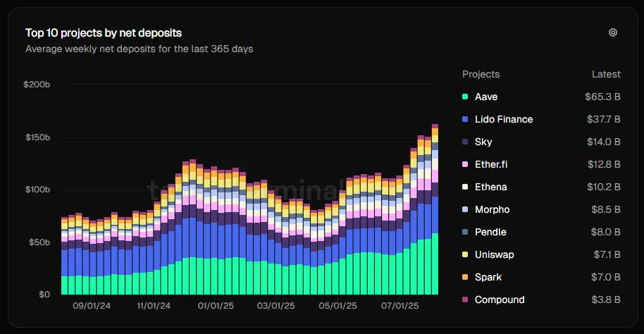This screenshot has height=334, width=644.
Task: Click the 09/01/24 x-axis date label
Action: pos(92,306)
